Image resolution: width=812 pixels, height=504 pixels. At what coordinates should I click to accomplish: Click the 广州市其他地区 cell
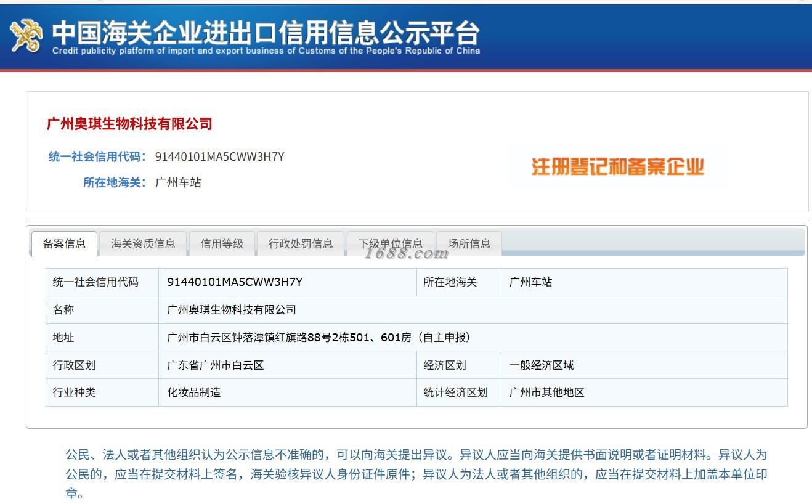[x=644, y=392]
